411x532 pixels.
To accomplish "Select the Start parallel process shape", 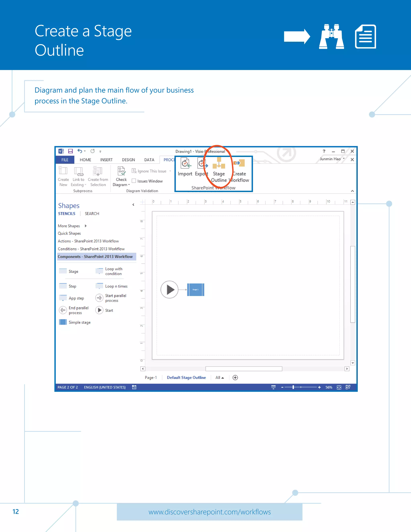I will pos(111,298).
